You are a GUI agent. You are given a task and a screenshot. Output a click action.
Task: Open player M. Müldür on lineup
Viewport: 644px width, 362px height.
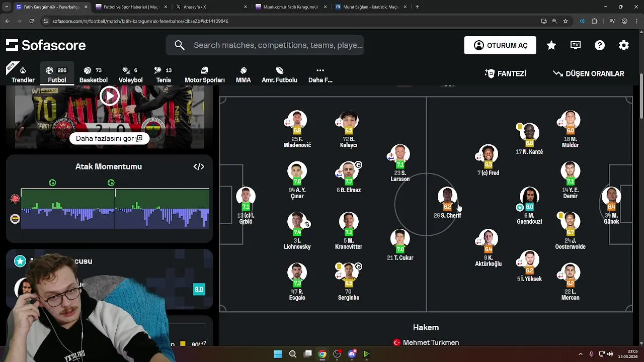[571, 129]
